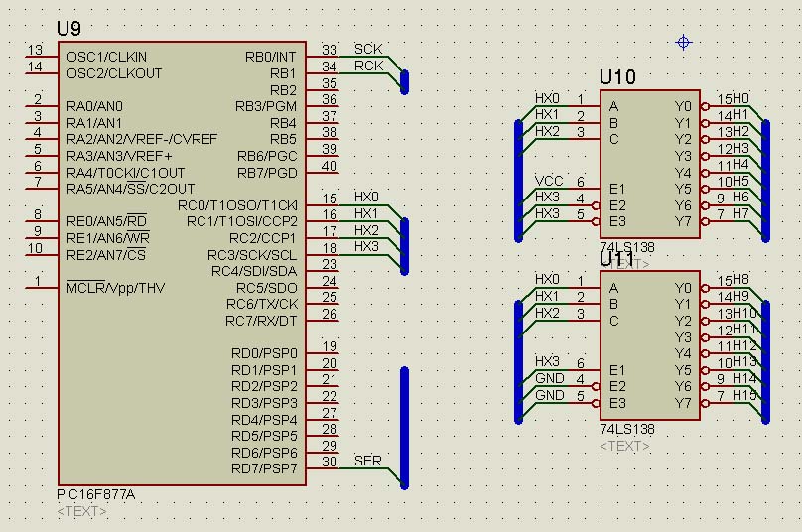Click the H0 output label on U10

[x=740, y=98]
